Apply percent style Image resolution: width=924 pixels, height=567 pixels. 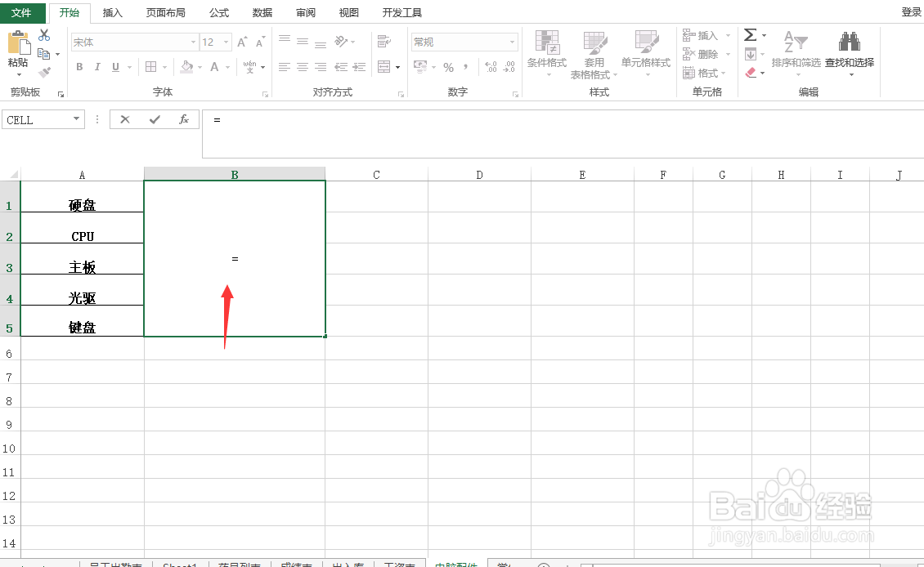coord(448,67)
